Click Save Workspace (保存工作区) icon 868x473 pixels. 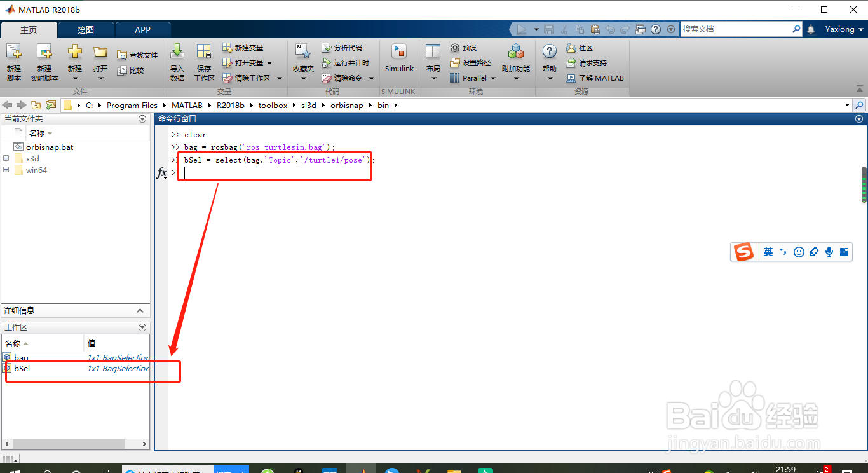pyautogui.click(x=204, y=62)
